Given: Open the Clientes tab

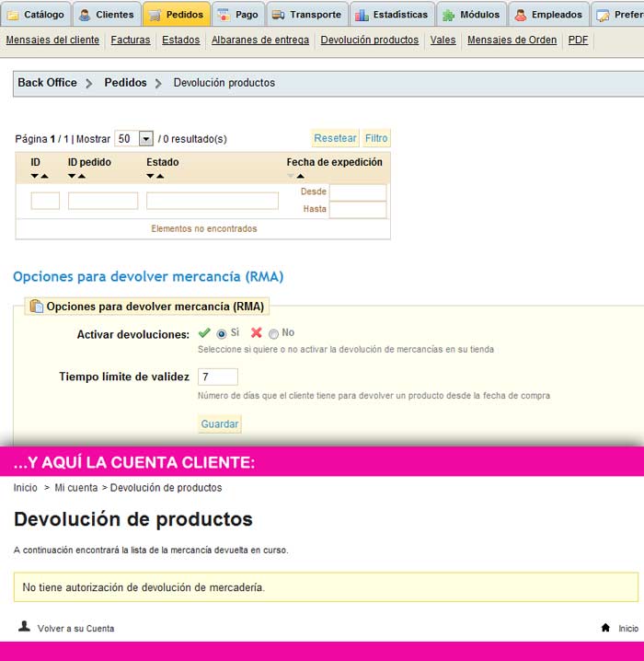Looking at the screenshot, I should click(107, 15).
